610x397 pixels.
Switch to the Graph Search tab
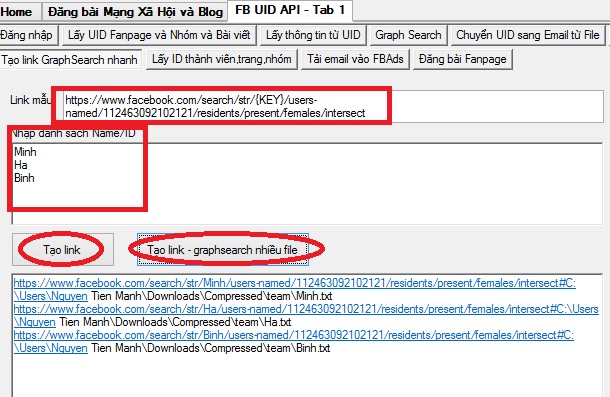(x=408, y=35)
